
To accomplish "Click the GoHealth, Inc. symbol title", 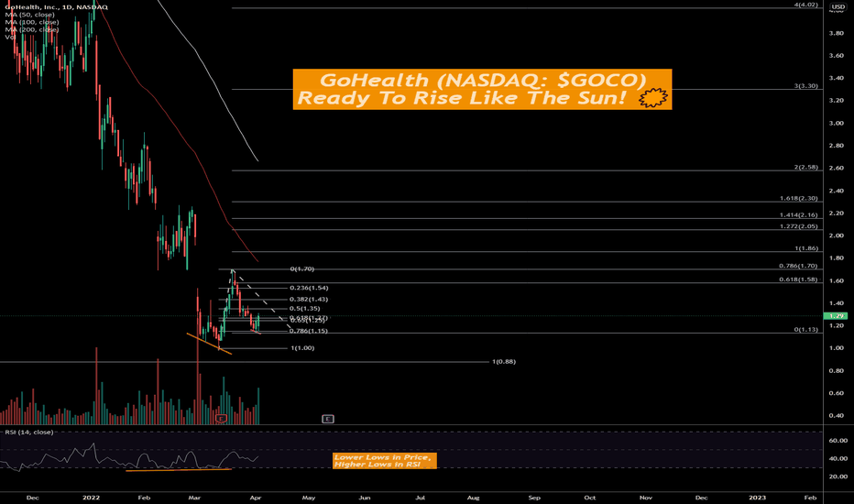I will point(57,7).
